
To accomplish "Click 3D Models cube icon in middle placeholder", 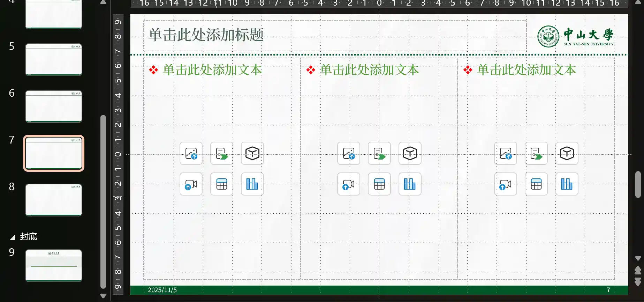I will click(x=410, y=153).
